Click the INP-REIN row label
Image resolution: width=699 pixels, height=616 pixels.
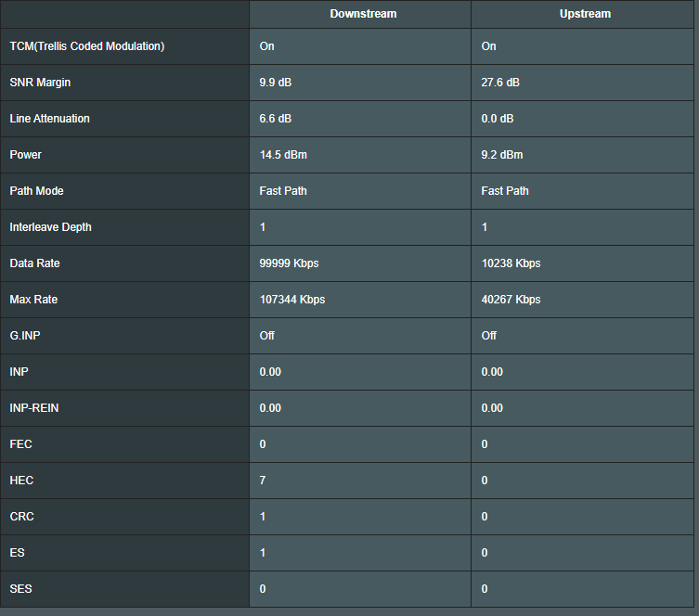[33, 408]
